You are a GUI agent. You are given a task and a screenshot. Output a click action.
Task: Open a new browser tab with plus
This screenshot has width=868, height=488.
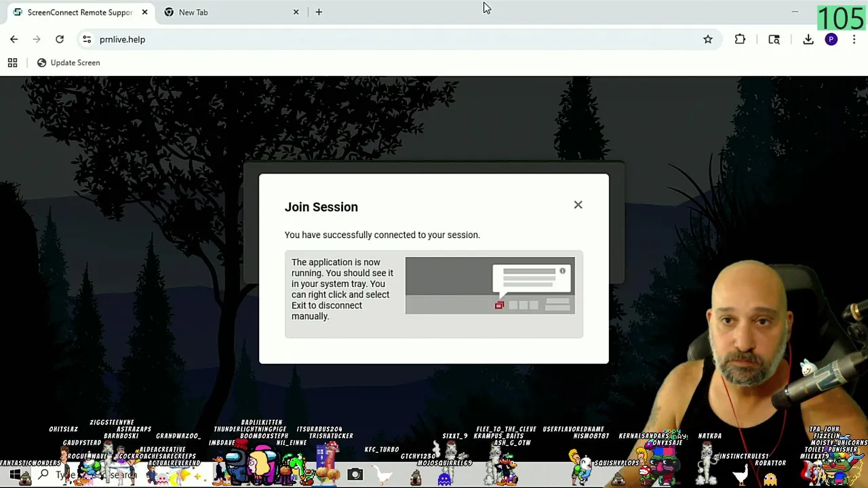[x=319, y=12]
